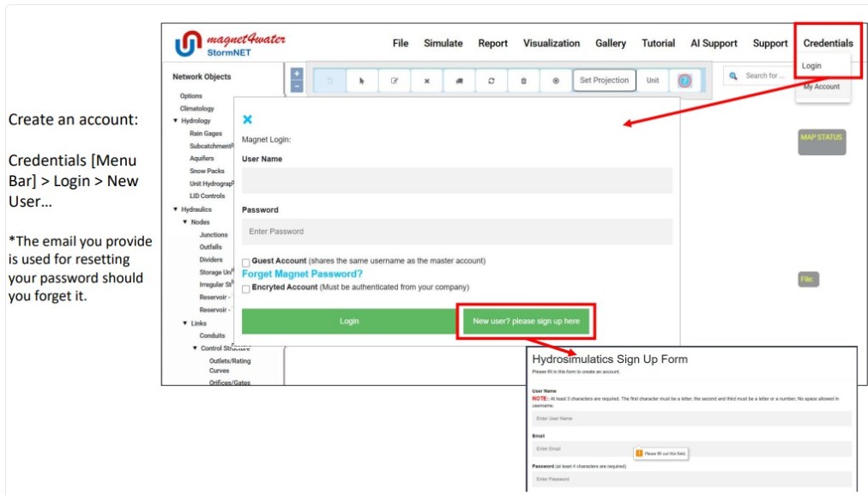The height and width of the screenshot is (495, 868).
Task: Select Junctions tree item
Action: pos(214,235)
